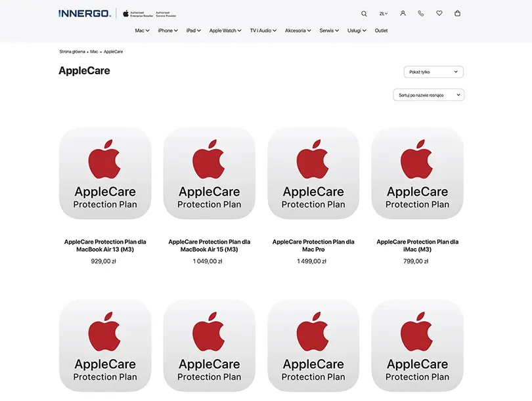Click the AppleCare icon for MacBook Air 13

pyautogui.click(x=104, y=173)
